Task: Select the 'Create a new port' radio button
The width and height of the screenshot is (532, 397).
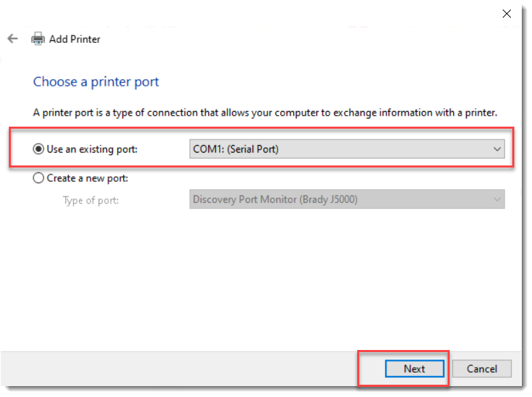Action: tap(39, 178)
